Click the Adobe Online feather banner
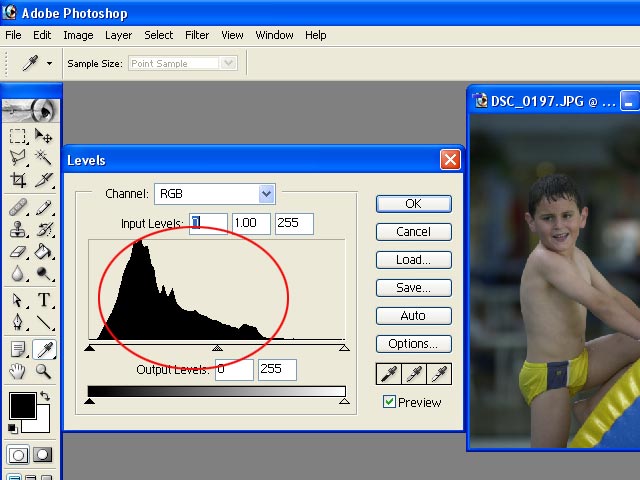Image resolution: width=640 pixels, height=480 pixels. 31,110
